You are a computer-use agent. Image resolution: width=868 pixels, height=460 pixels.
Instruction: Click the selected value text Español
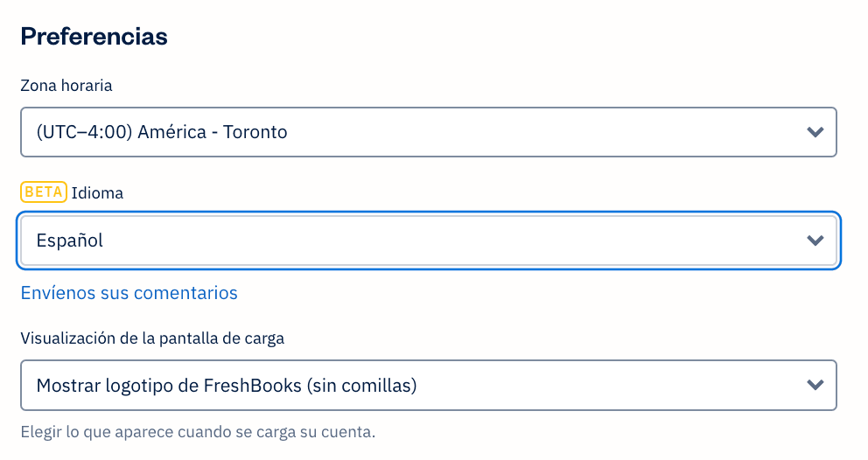click(x=70, y=240)
